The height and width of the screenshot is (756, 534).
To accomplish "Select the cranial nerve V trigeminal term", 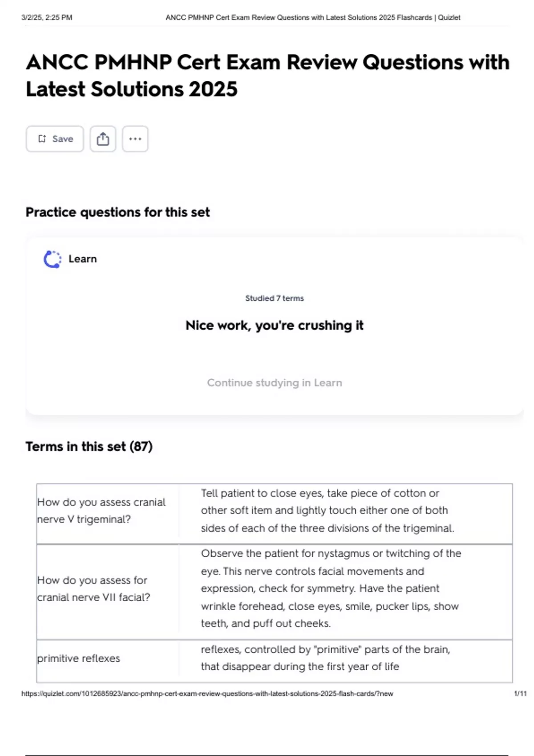I will pyautogui.click(x=101, y=511).
